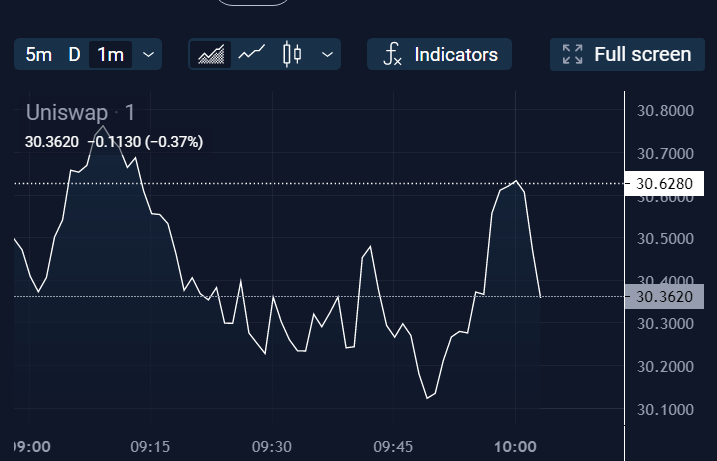Image resolution: width=717 pixels, height=461 pixels.
Task: Click the 30.3620 current price label
Action: [664, 296]
